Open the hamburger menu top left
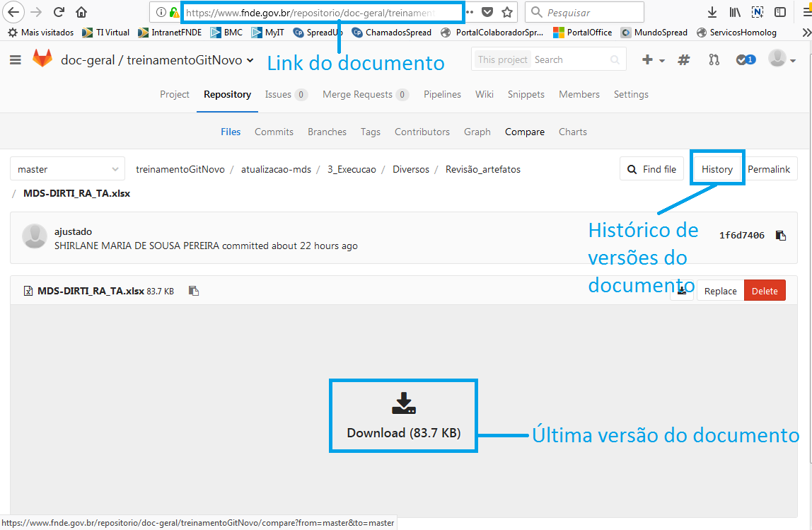Image resolution: width=812 pixels, height=530 pixels. (x=15, y=59)
